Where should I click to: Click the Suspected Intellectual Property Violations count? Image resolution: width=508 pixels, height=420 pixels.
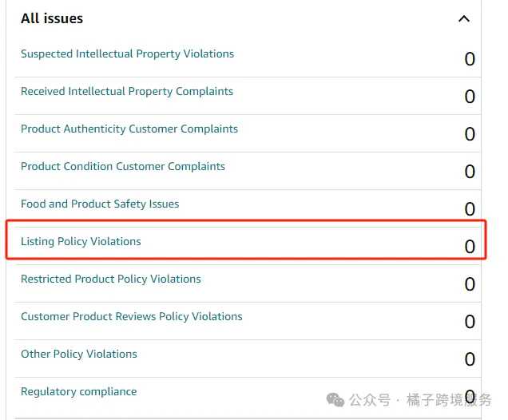[470, 59]
